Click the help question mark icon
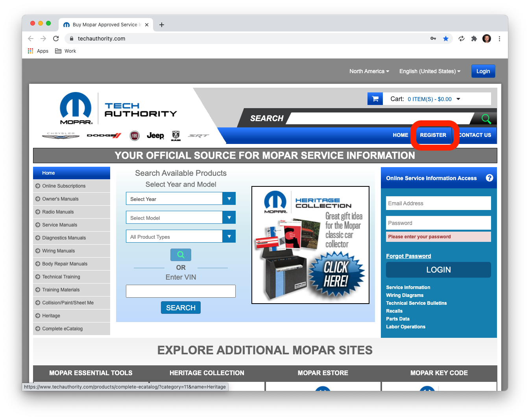This screenshot has width=530, height=420. [x=489, y=178]
